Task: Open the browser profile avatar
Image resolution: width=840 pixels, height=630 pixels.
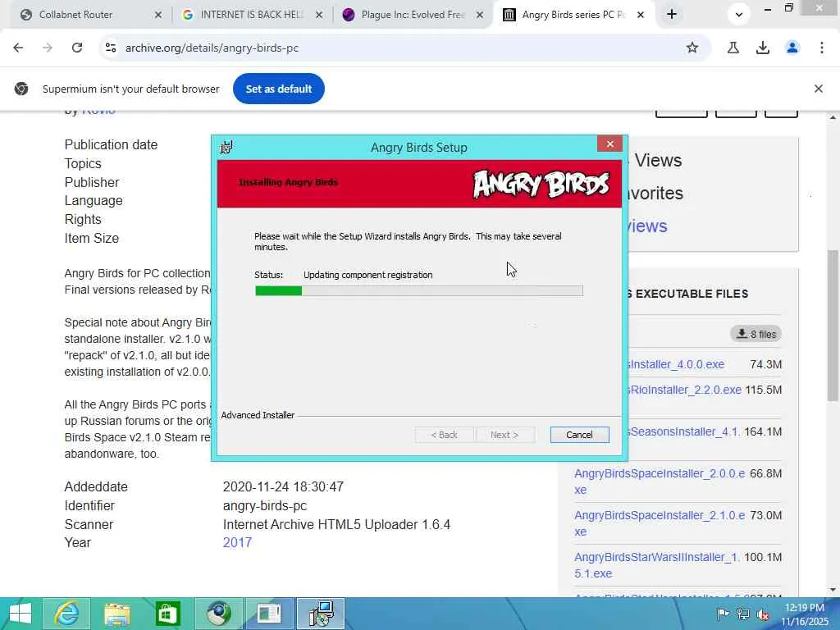Action: [792, 48]
